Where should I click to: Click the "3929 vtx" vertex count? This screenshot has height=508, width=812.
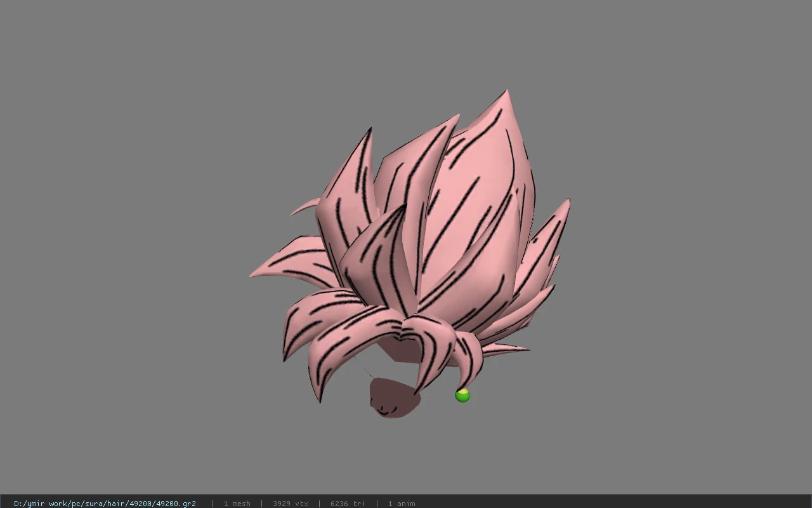tap(291, 504)
